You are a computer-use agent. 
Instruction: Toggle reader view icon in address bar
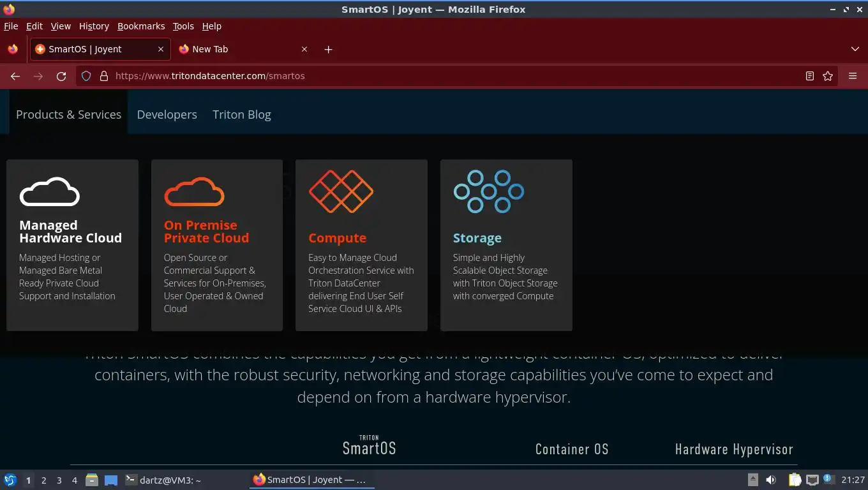click(x=809, y=76)
